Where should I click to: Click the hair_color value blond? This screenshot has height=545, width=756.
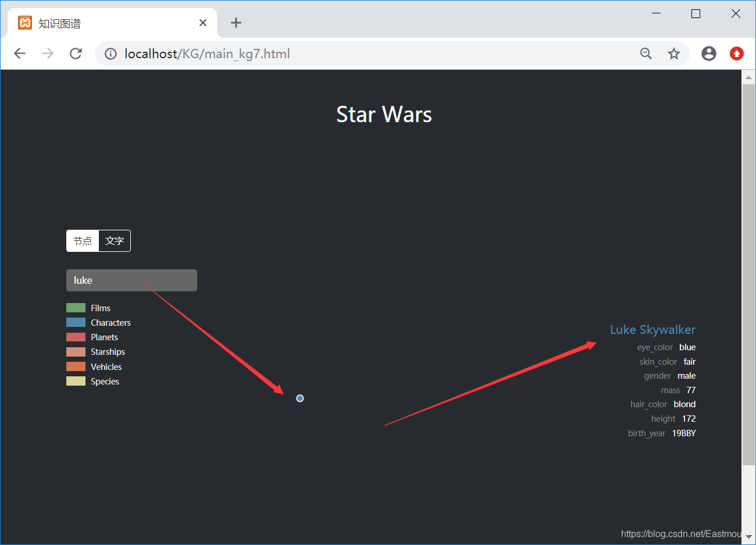684,404
